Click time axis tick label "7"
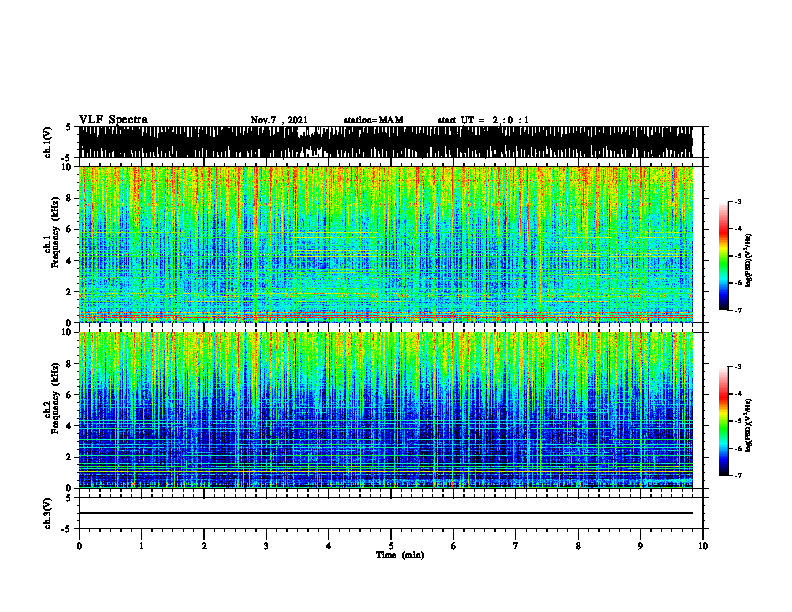Image resolution: width=792 pixels, height=612 pixels. click(x=516, y=545)
